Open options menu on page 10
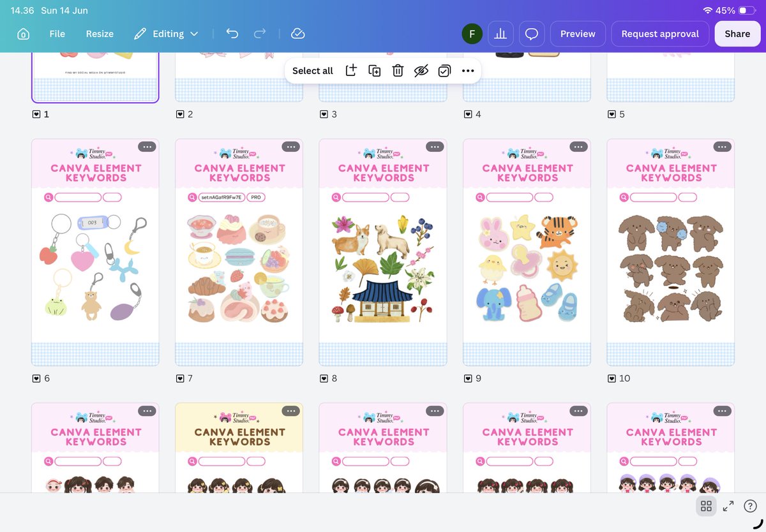 (722, 147)
